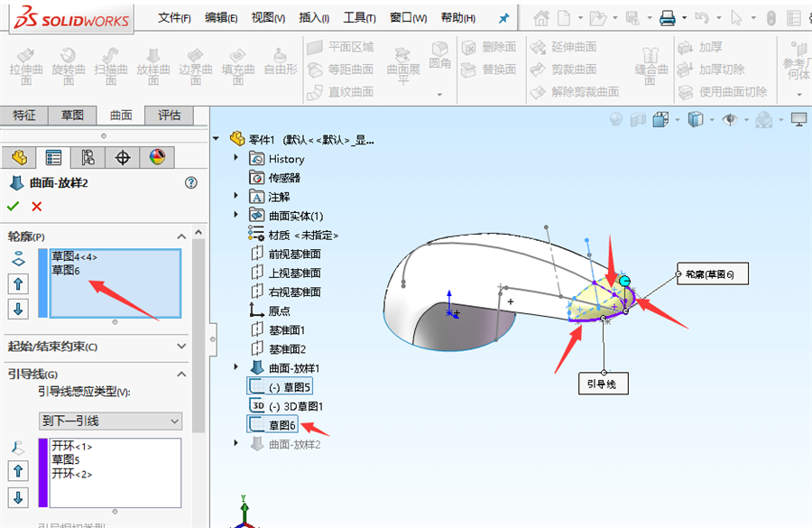Click the Planar Surface (平面区域) tool
Viewport: 812px width, 528px height.
click(x=340, y=47)
